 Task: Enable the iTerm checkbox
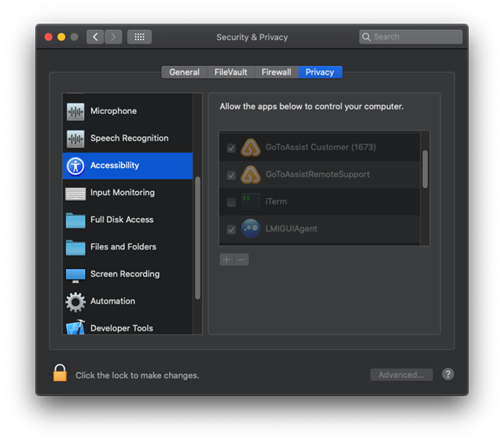pyautogui.click(x=231, y=202)
